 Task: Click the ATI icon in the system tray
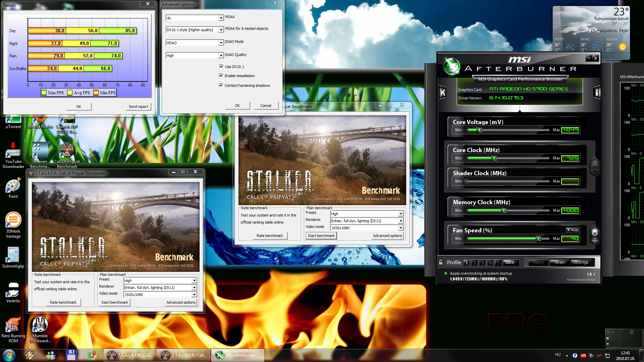pyautogui.click(x=583, y=355)
